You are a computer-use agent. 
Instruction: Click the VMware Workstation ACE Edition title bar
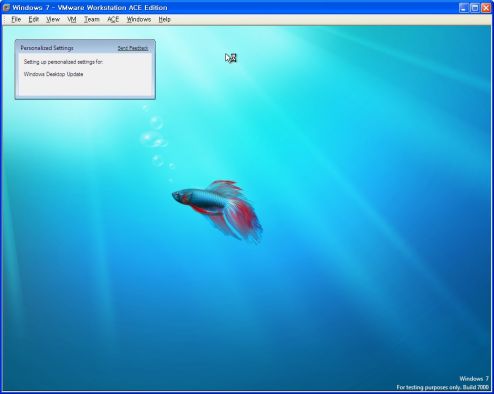[x=233, y=7]
